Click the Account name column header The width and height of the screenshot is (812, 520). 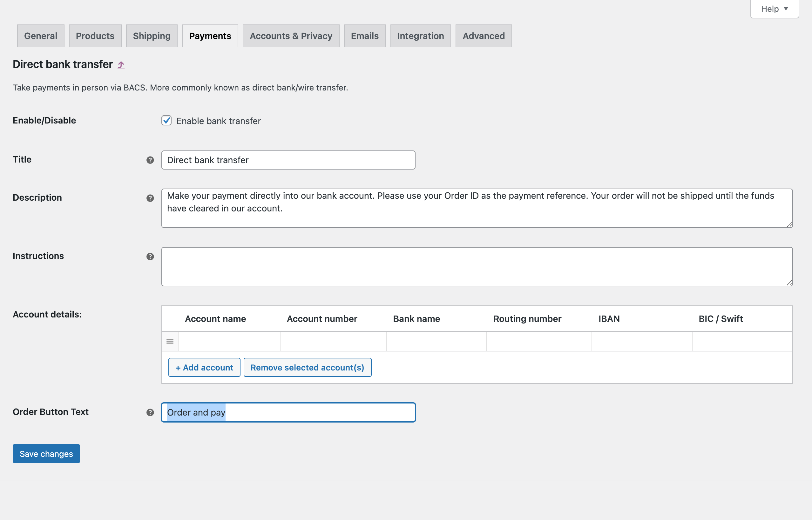(x=215, y=319)
